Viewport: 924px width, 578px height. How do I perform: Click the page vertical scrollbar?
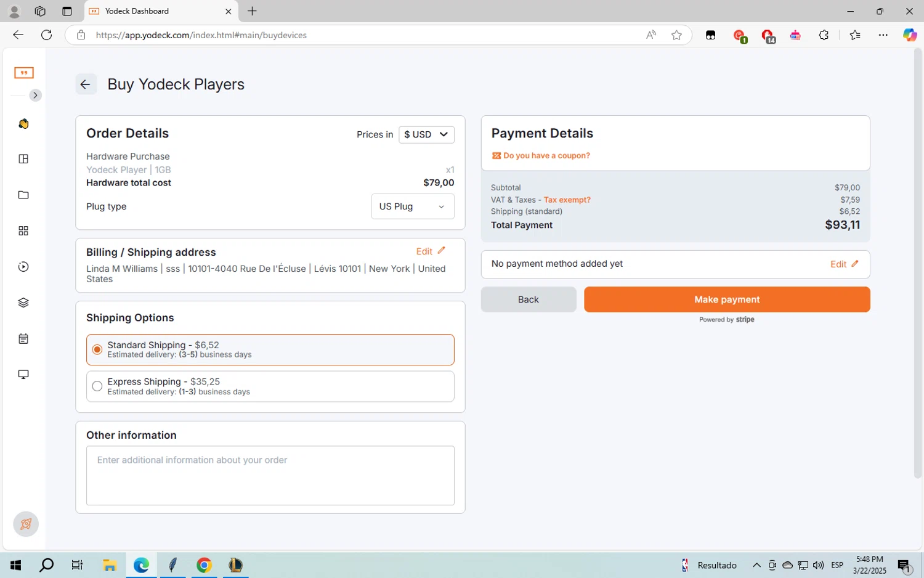[918, 264]
